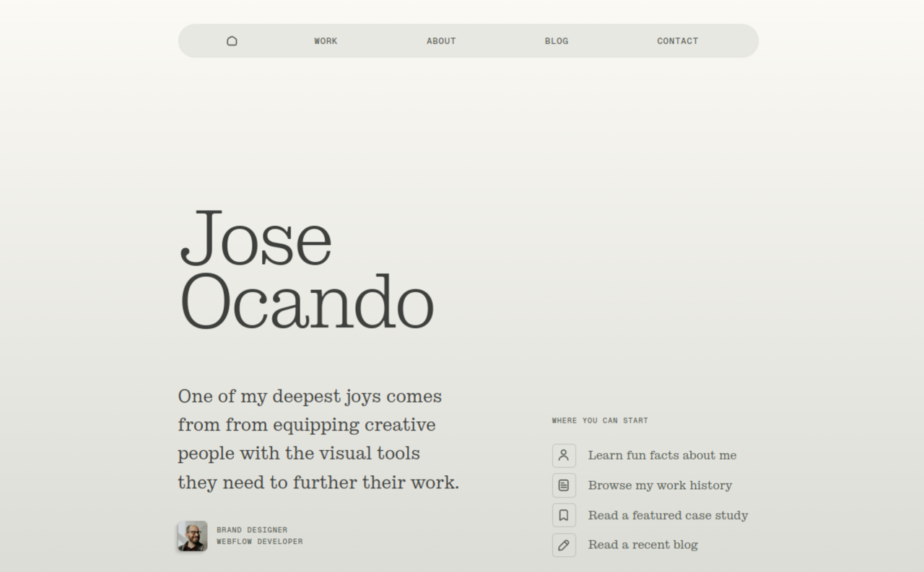Open 'Learn fun facts about me' link
Viewport: 924px width, 572px height.
(662, 455)
